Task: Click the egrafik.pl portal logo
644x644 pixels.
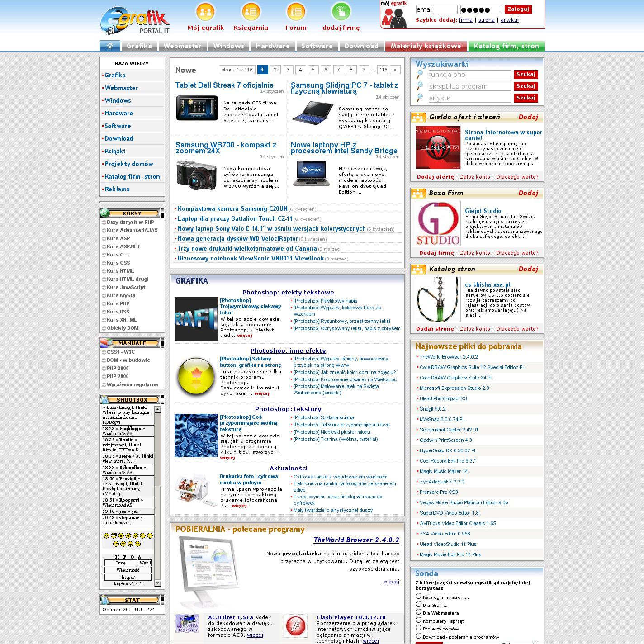Action: pyautogui.click(x=135, y=21)
